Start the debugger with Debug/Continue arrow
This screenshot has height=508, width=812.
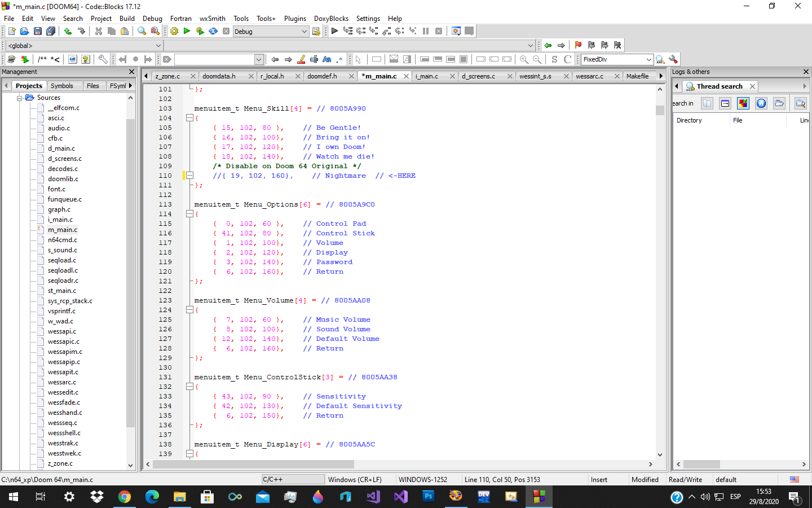click(334, 31)
